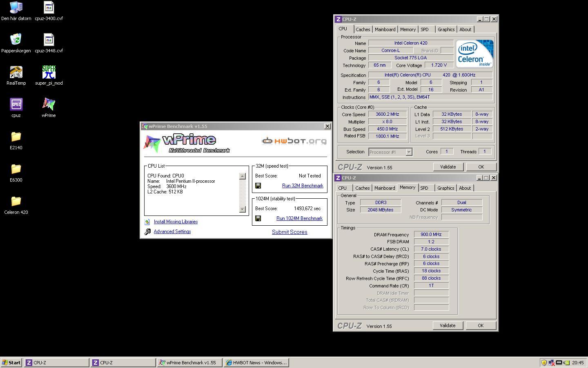Open Processor #1 selection dropdown

click(409, 152)
